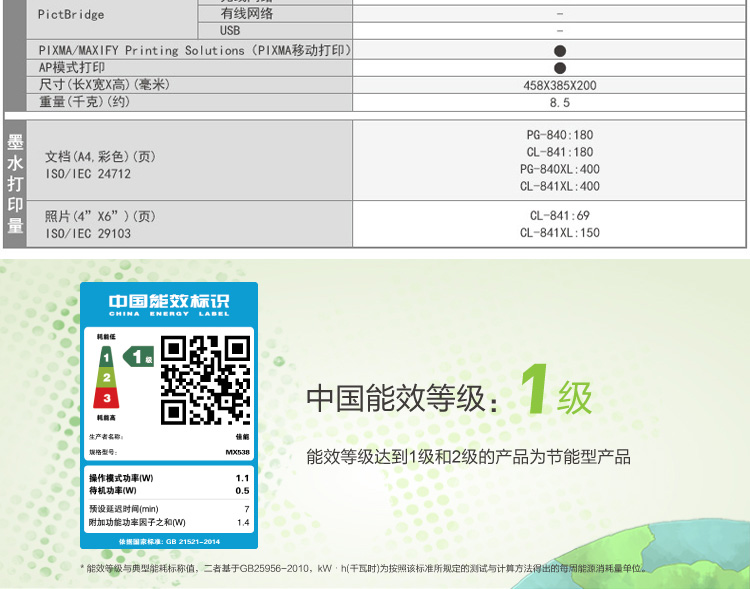The image size is (750, 589).
Task: Click the dash value in the USB row
Action: (560, 31)
